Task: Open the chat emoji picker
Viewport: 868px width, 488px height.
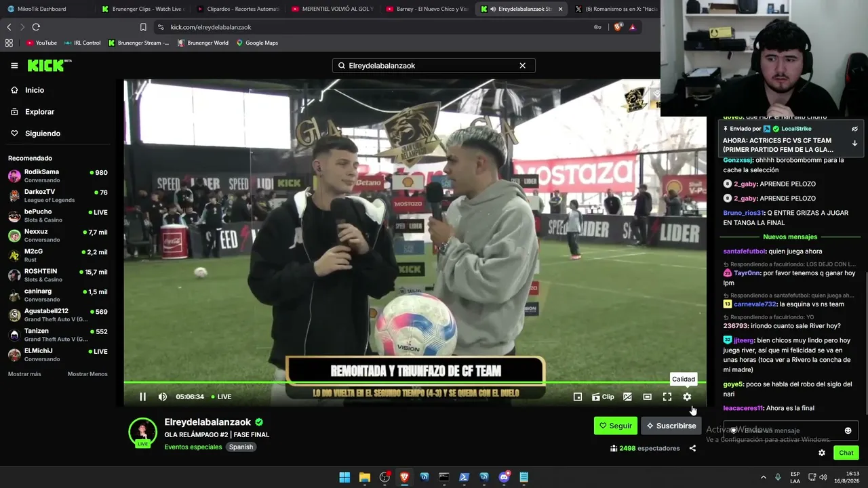Action: 848,430
